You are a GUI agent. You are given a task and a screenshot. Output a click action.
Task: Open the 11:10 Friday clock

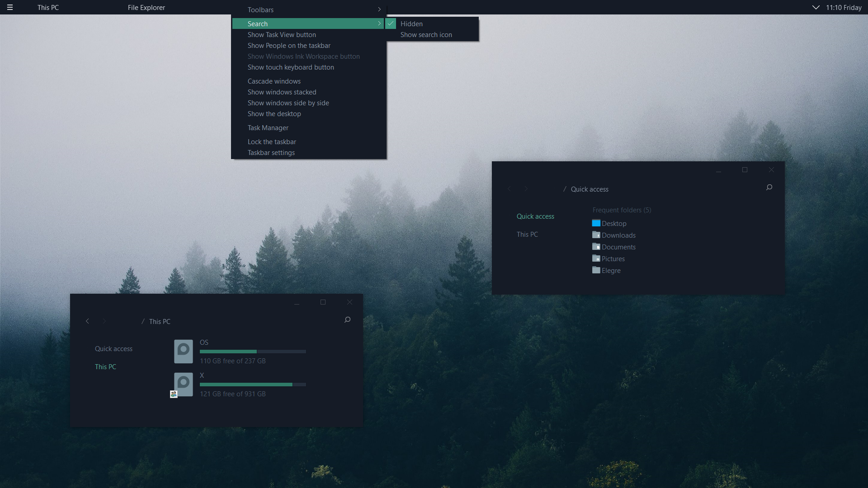(x=844, y=8)
